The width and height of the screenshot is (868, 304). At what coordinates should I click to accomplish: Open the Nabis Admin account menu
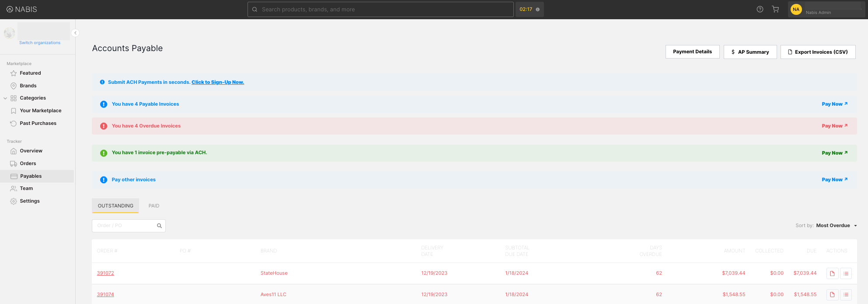[x=826, y=9]
